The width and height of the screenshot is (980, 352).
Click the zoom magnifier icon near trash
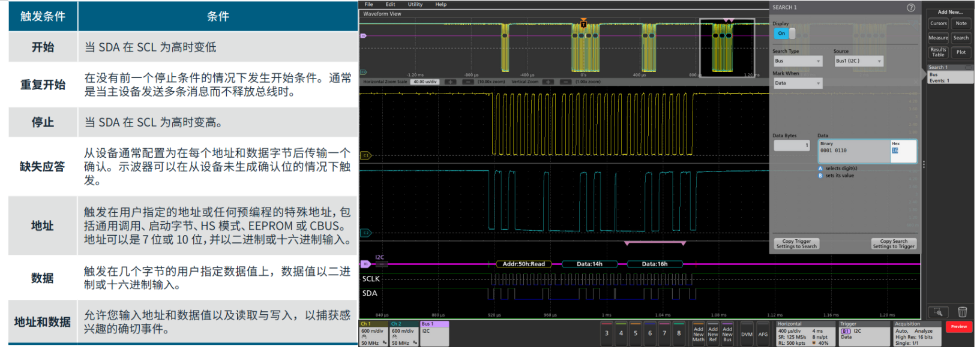point(938,312)
